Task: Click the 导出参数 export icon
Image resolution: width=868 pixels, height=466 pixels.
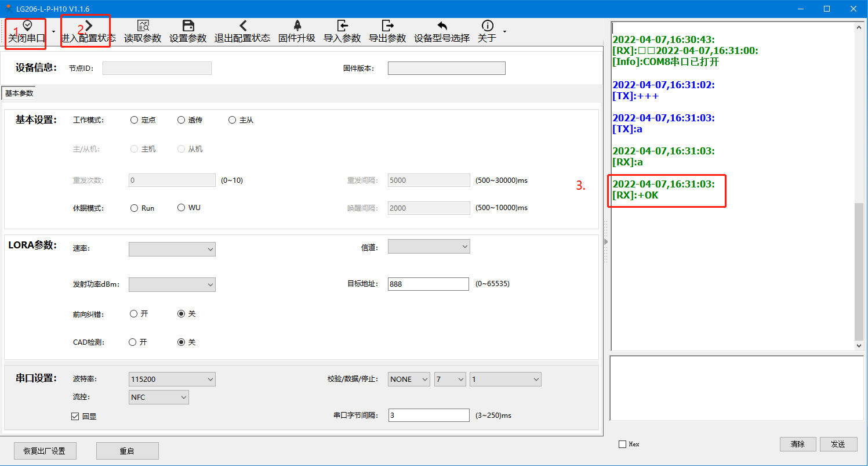Action: click(387, 26)
